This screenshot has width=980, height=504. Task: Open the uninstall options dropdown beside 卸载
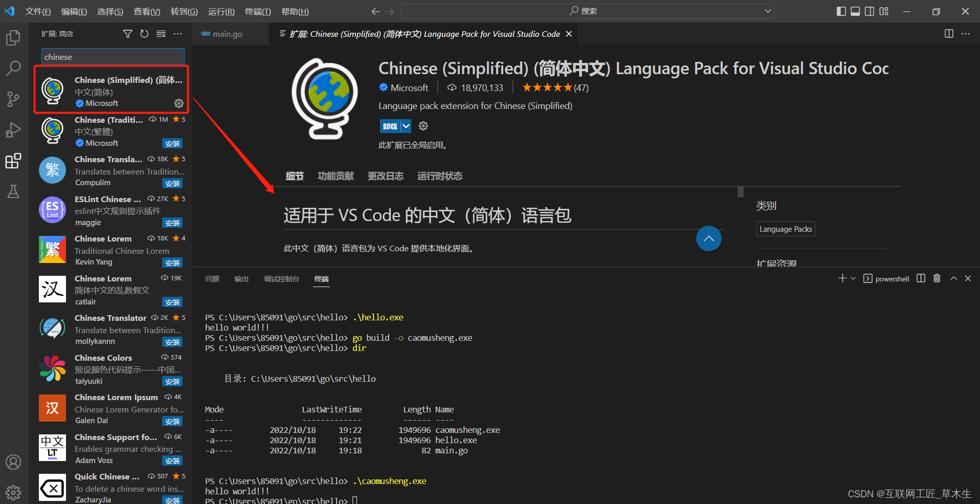tap(406, 126)
